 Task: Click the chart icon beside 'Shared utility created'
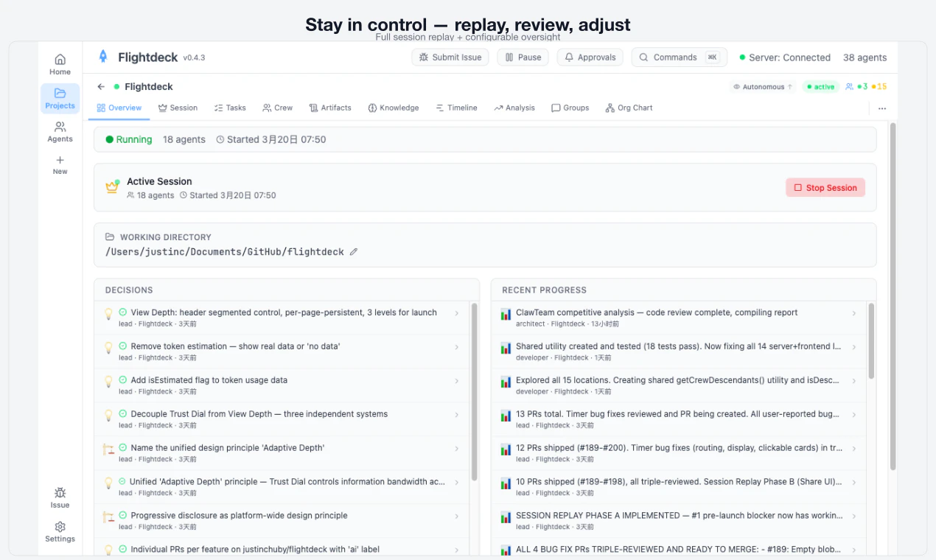tap(506, 349)
